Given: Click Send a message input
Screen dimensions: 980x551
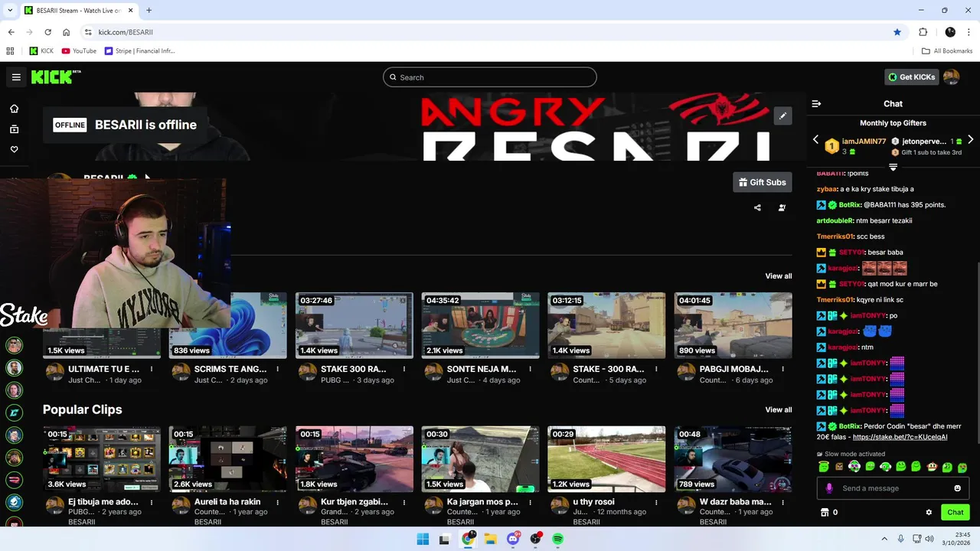Looking at the screenshot, I should (x=893, y=488).
